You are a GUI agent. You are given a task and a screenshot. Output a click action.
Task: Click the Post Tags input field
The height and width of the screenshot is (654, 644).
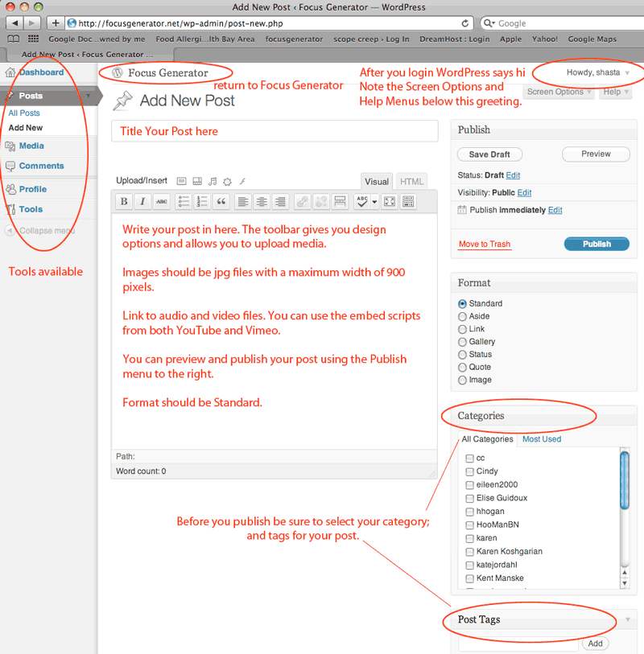tap(518, 644)
